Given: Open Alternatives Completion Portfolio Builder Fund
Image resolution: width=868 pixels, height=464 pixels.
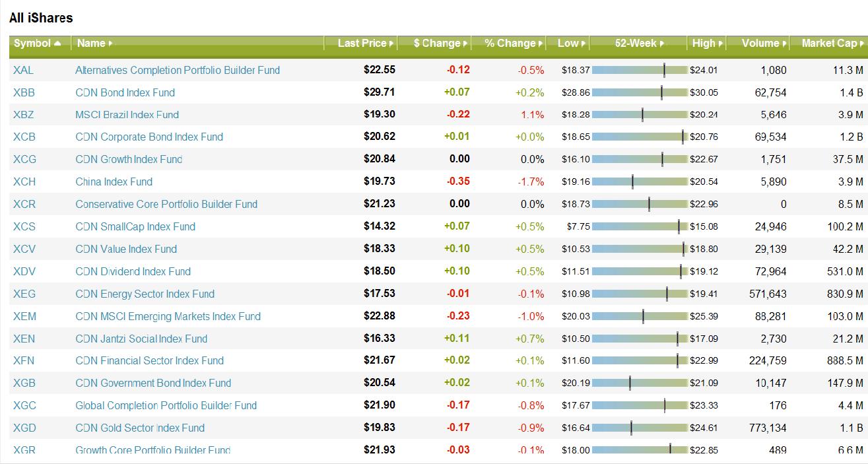Looking at the screenshot, I should tap(178, 70).
